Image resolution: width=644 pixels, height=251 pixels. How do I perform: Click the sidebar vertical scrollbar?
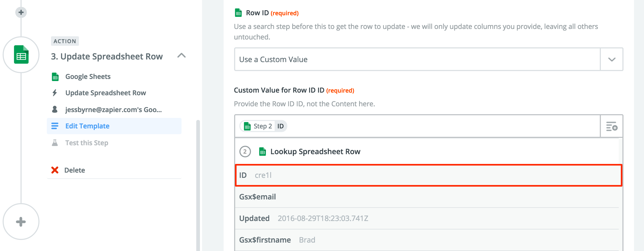click(x=198, y=184)
